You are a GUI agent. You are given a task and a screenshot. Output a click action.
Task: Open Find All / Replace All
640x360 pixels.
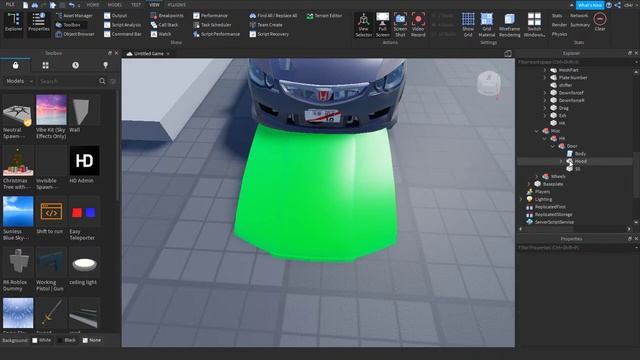[273, 16]
